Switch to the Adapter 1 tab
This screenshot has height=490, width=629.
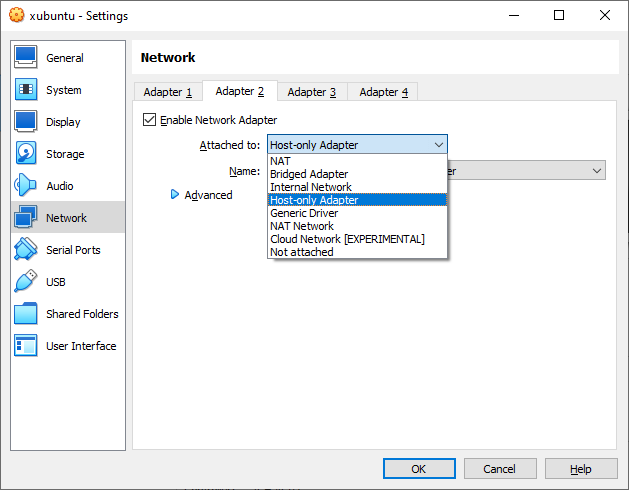[168, 92]
